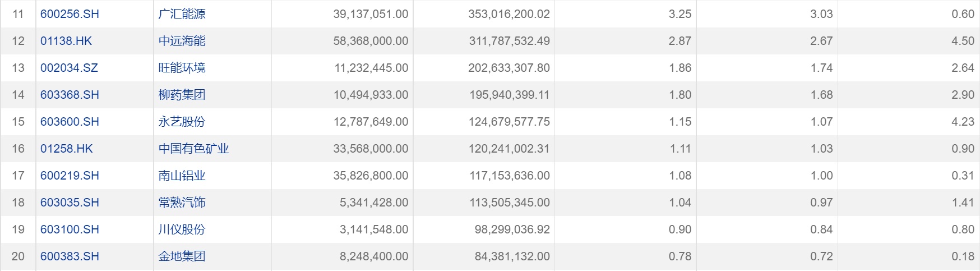Screen dimensions: 980x271
Task: Click stock code 01258.HK
Action: point(66,149)
